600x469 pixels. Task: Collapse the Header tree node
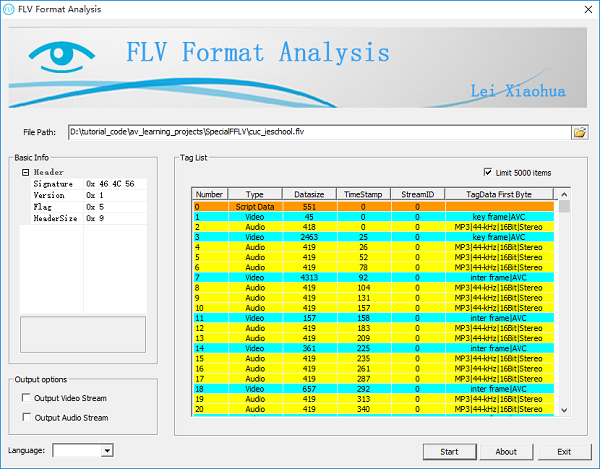pyautogui.click(x=25, y=172)
